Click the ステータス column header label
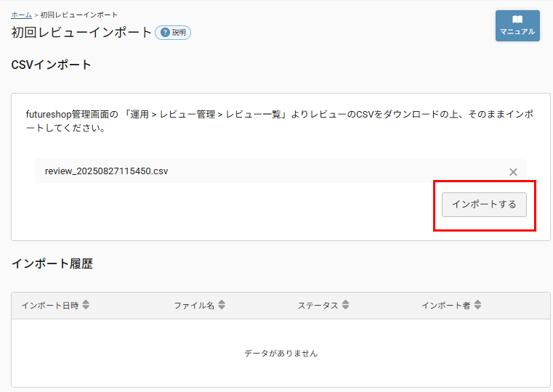The height and width of the screenshot is (392, 553). (318, 306)
